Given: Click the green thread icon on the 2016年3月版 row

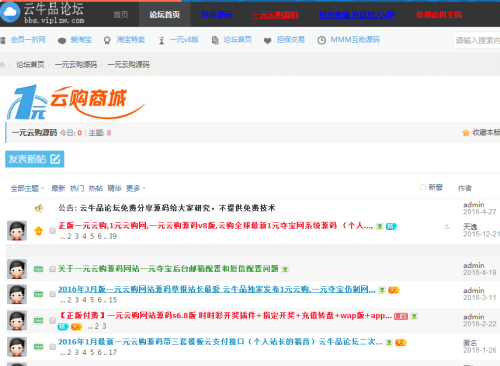Looking at the screenshot, I should click(39, 294).
